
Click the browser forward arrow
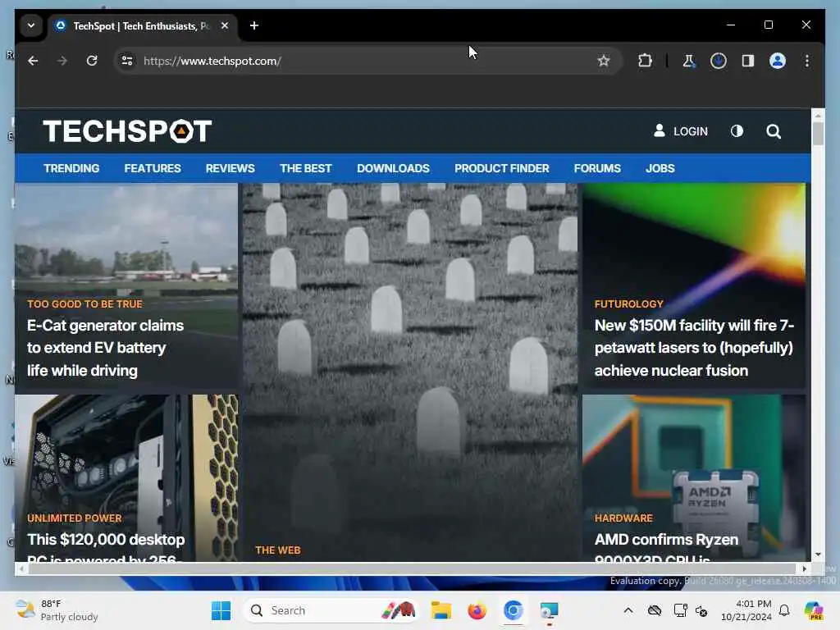click(x=62, y=61)
